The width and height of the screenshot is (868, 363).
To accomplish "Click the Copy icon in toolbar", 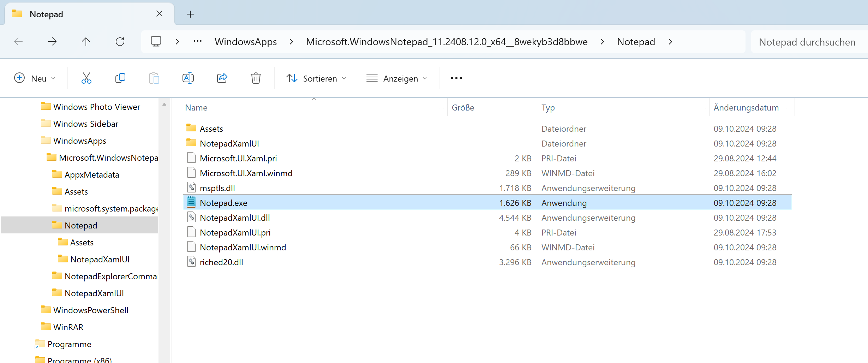I will (x=120, y=78).
